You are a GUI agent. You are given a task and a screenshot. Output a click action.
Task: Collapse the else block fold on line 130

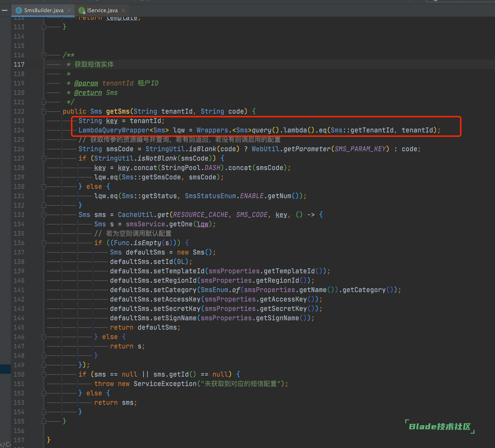click(x=44, y=187)
